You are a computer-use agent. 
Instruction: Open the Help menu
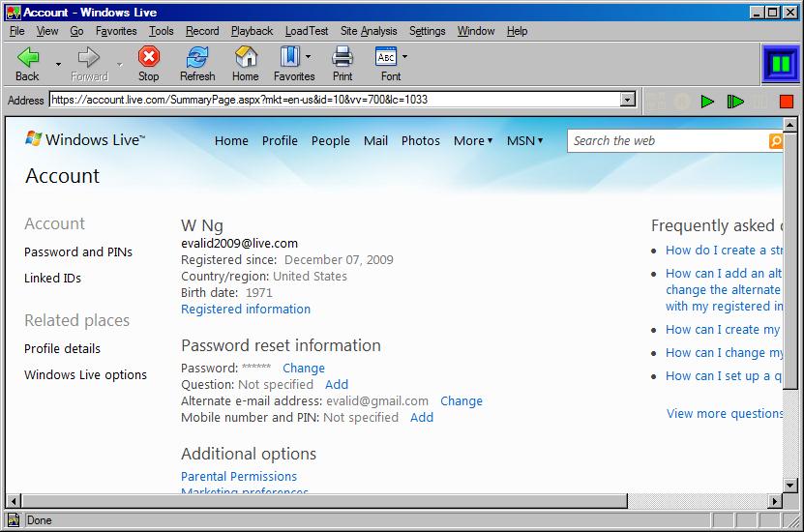click(x=517, y=31)
